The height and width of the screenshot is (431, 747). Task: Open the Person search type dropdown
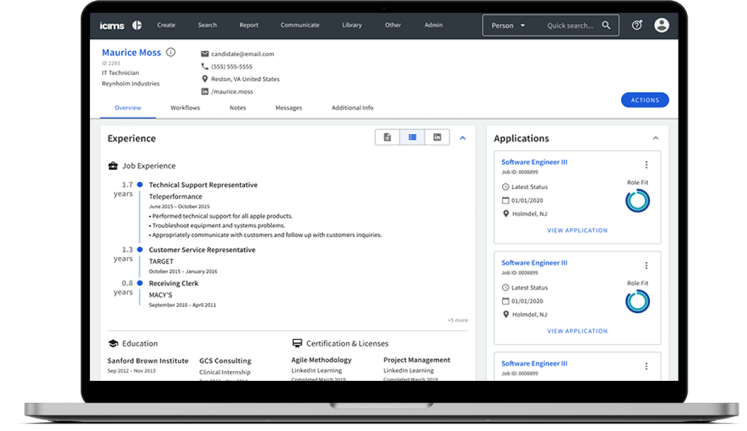(508, 24)
